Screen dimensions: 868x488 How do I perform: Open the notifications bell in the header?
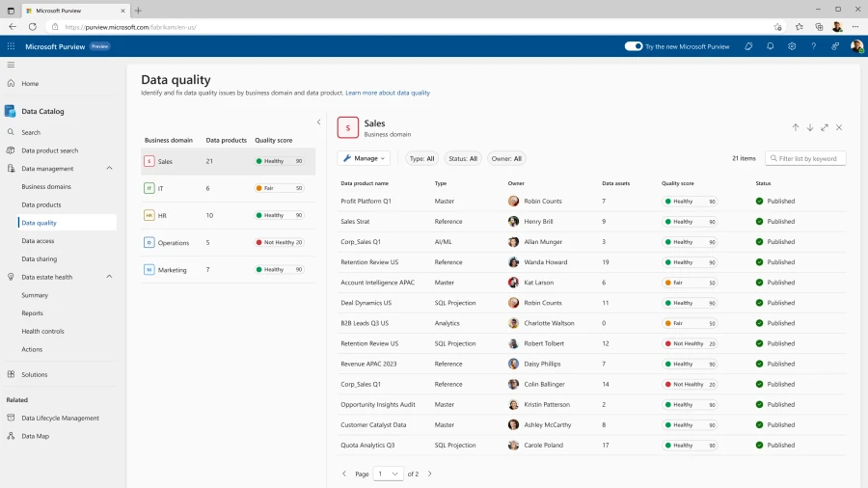click(770, 46)
